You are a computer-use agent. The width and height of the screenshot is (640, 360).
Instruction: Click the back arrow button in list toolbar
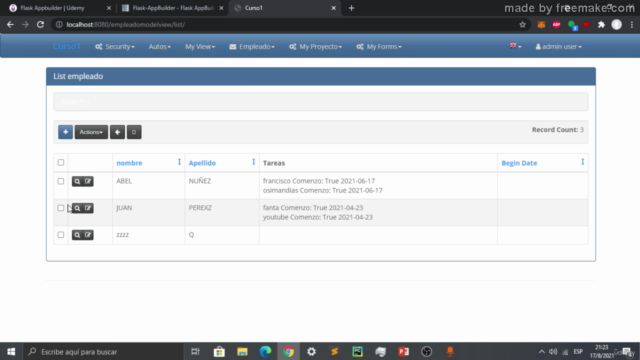coord(118,132)
